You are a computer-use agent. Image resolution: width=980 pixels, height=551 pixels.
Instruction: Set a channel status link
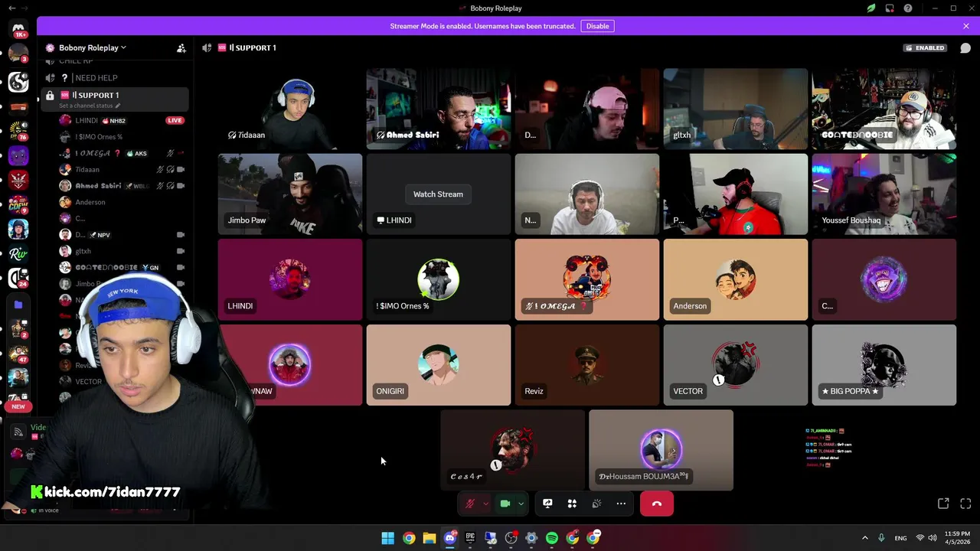(90, 106)
